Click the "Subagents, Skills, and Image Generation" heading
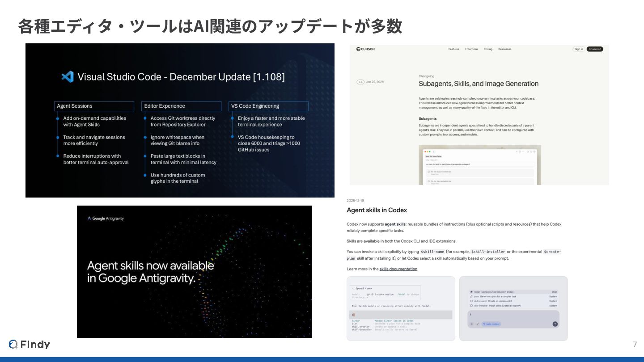 click(x=479, y=84)
